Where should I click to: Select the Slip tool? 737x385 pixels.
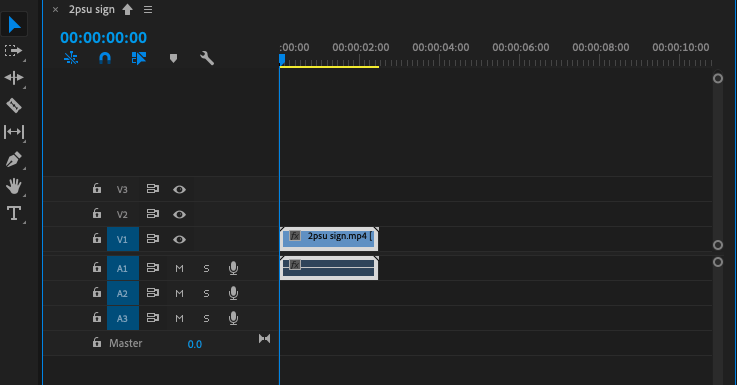tap(14, 132)
